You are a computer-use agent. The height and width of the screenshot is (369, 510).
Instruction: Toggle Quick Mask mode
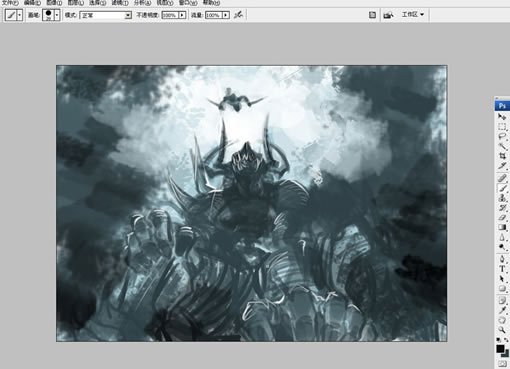tap(502, 364)
